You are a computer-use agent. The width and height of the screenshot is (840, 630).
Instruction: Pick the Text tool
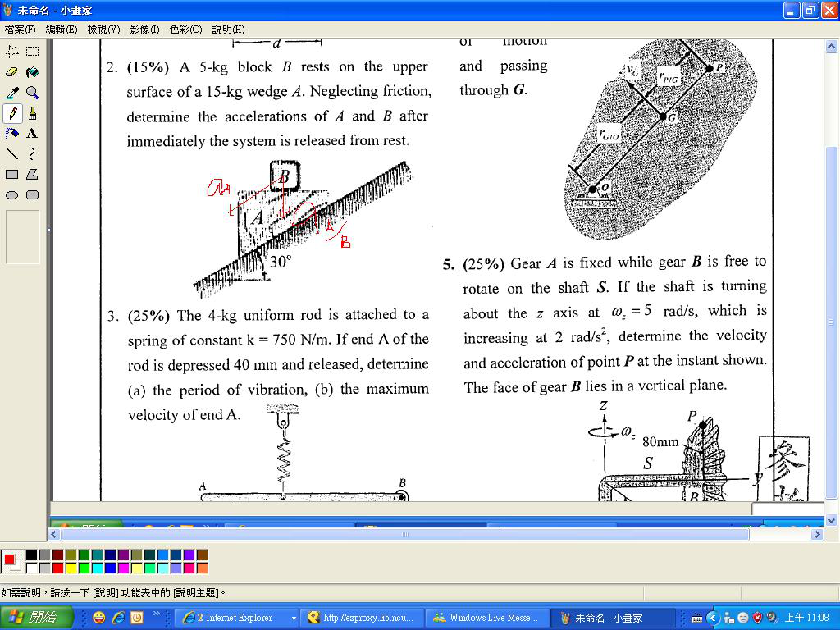tap(32, 134)
